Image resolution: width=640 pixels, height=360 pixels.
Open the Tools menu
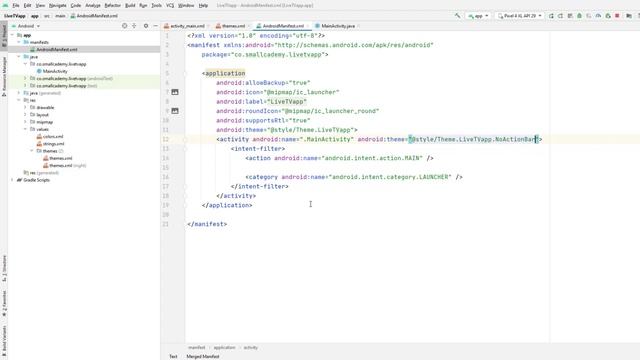[156, 5]
